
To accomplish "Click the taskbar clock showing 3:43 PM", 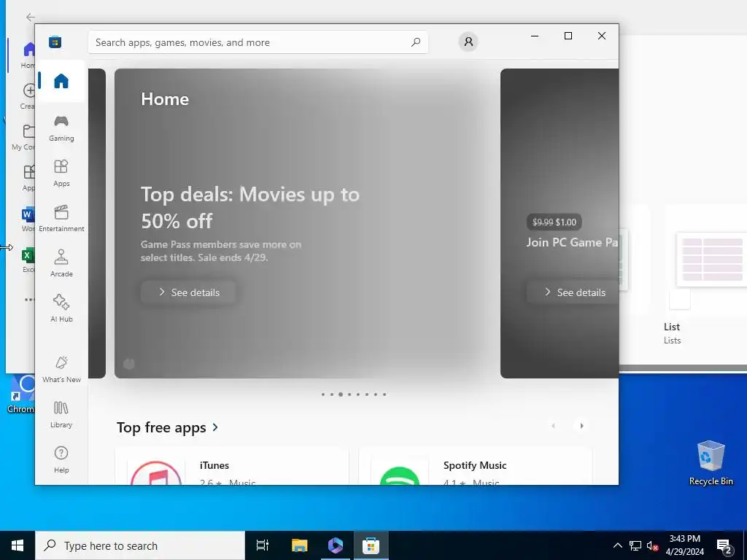I will (684, 545).
